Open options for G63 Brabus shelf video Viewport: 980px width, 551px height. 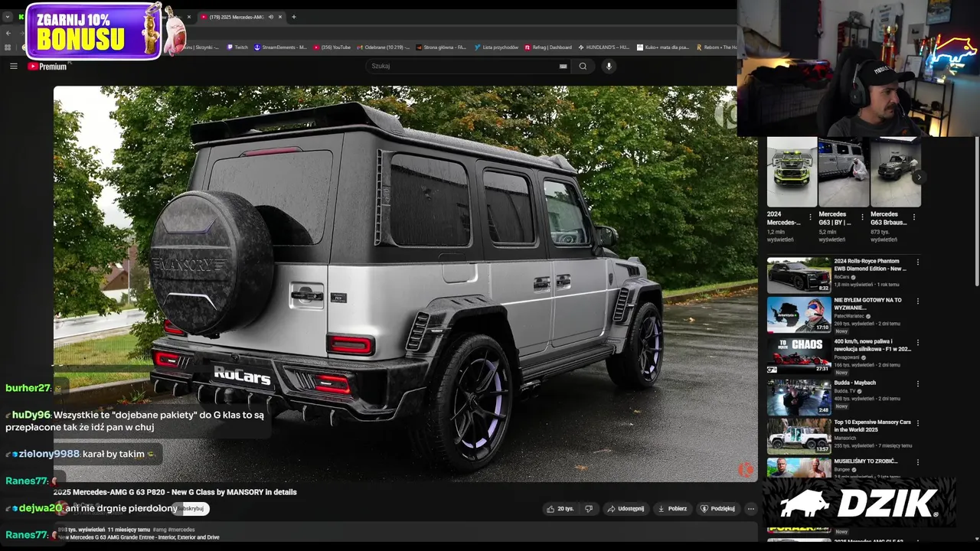[914, 217]
